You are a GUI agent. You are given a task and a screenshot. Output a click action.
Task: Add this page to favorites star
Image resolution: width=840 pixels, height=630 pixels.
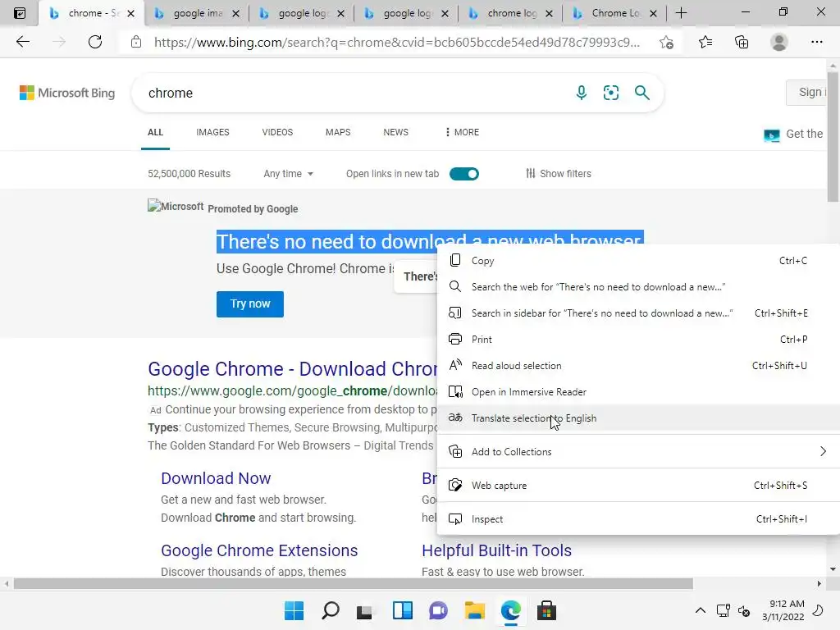coord(666,42)
